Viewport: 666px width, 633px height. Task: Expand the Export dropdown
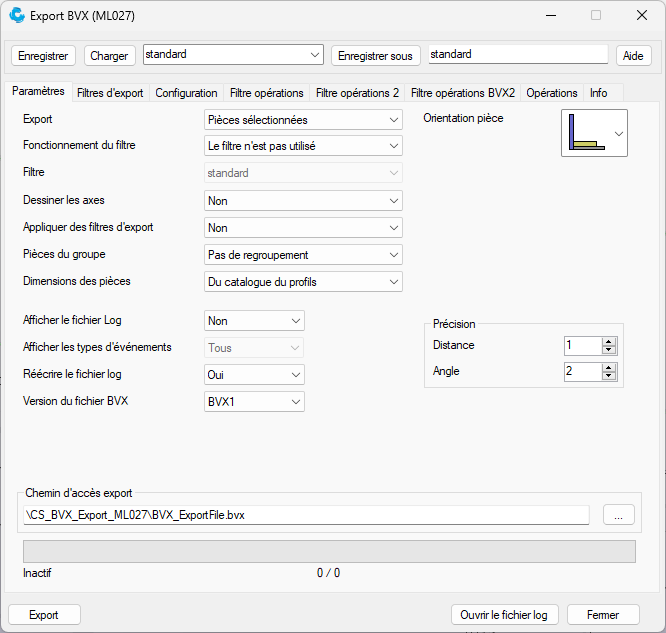(303, 120)
